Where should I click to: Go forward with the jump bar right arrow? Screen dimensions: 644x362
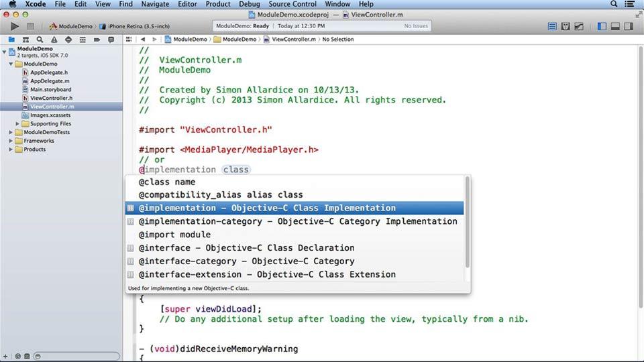[154, 40]
